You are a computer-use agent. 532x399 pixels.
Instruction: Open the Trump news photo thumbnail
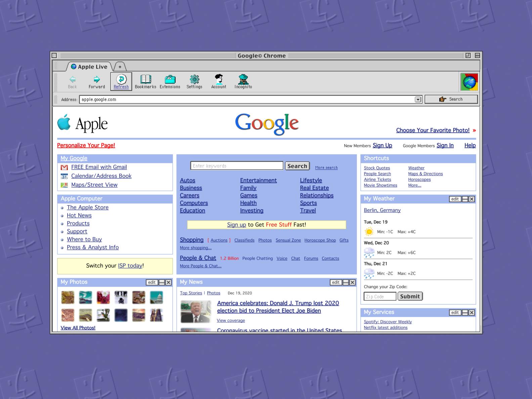196,312
